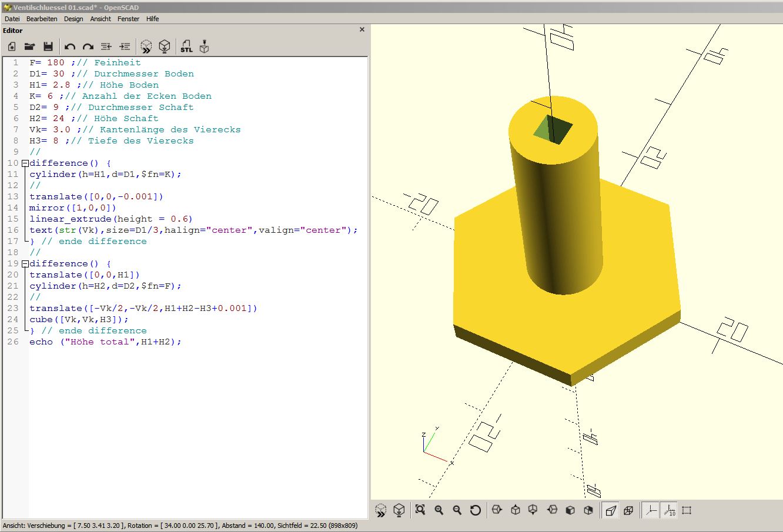The width and height of the screenshot is (783, 532).
Task: Toggle the axes display
Action: [x=651, y=510]
